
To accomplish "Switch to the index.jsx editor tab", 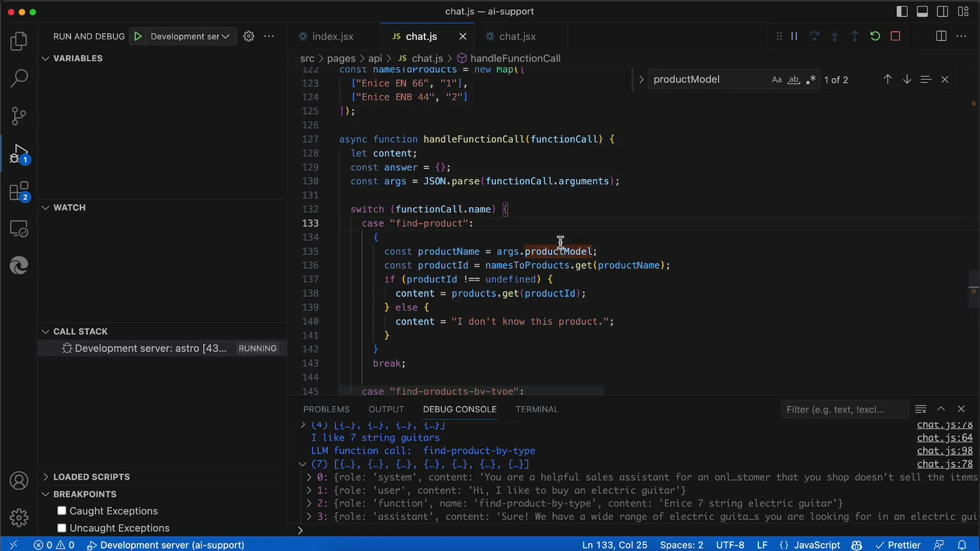I will tap(333, 36).
